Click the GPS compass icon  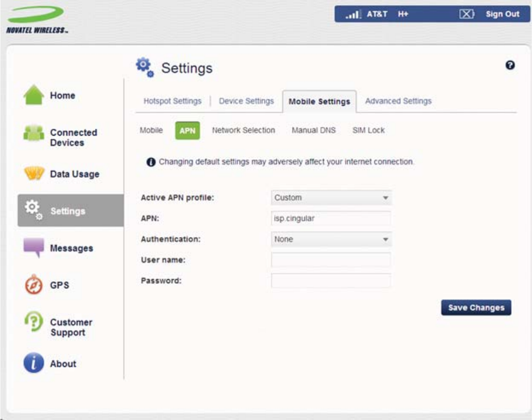click(x=33, y=285)
